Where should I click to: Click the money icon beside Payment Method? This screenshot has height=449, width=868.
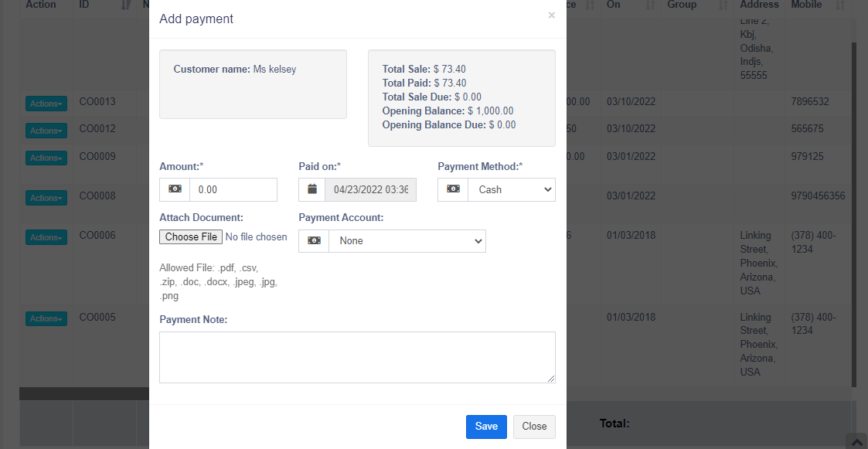[x=453, y=189]
